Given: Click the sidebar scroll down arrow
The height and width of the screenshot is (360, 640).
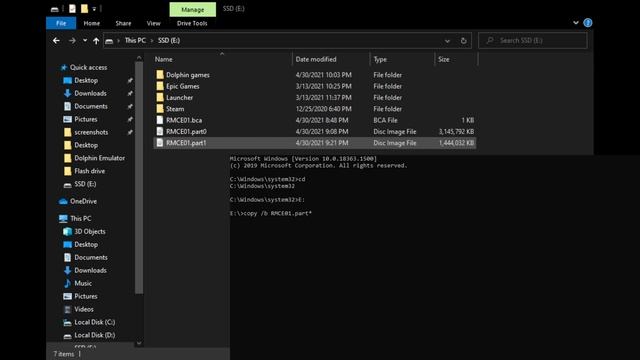Looking at the screenshot, I should tap(139, 343).
